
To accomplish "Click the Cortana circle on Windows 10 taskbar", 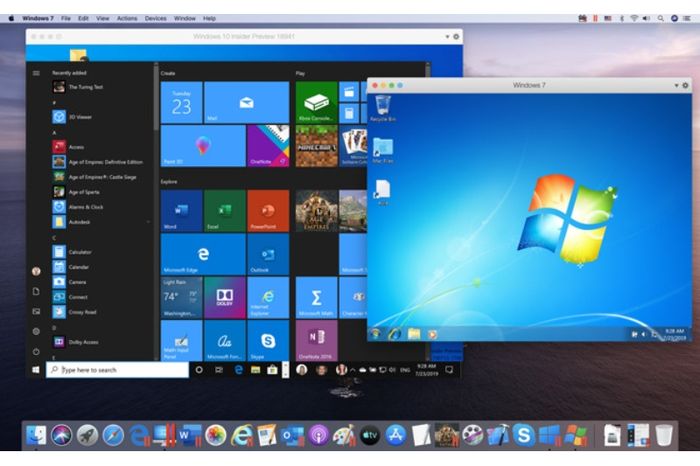I will pyautogui.click(x=199, y=370).
